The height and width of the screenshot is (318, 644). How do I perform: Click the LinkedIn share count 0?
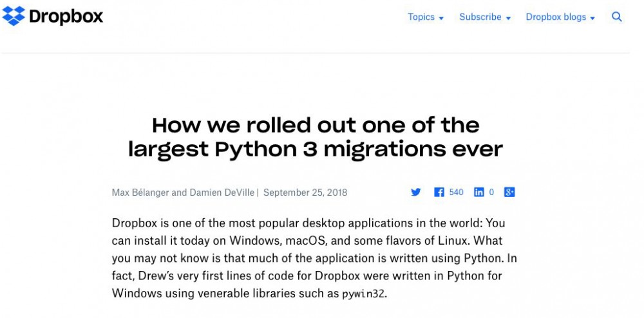(491, 192)
